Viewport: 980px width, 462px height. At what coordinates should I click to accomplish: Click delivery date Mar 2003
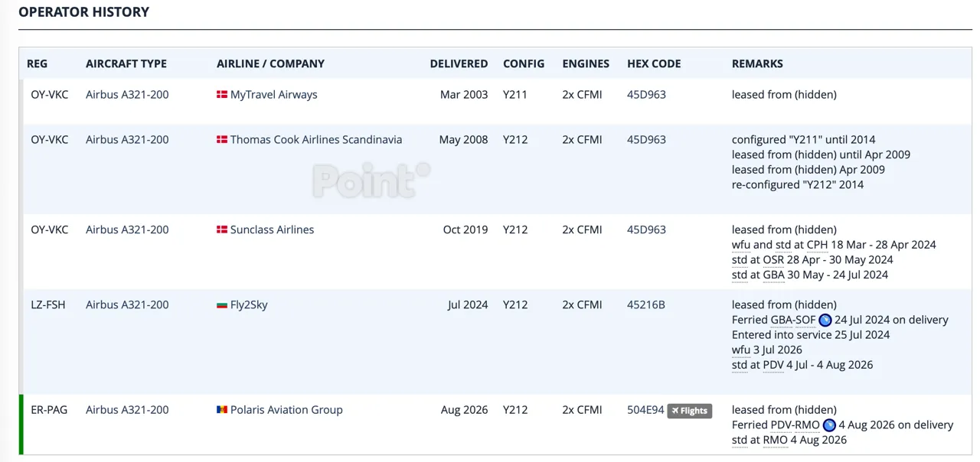[x=464, y=95]
